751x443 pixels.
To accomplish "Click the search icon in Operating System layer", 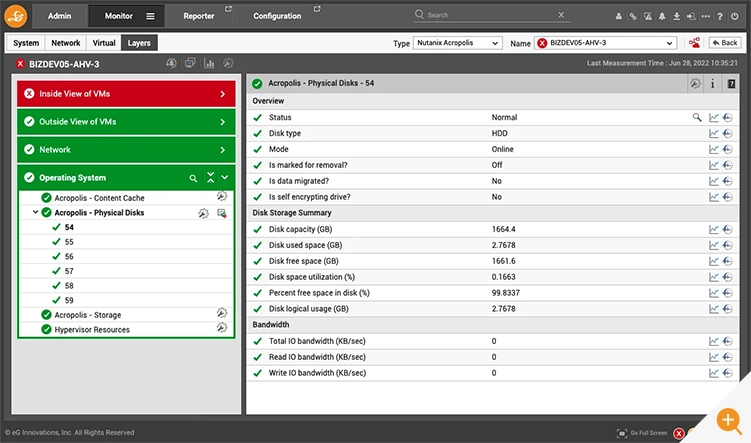I will (193, 178).
